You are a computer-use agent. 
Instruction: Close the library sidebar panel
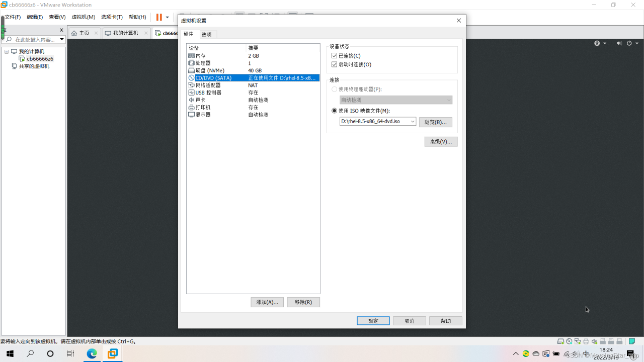pos(62,30)
